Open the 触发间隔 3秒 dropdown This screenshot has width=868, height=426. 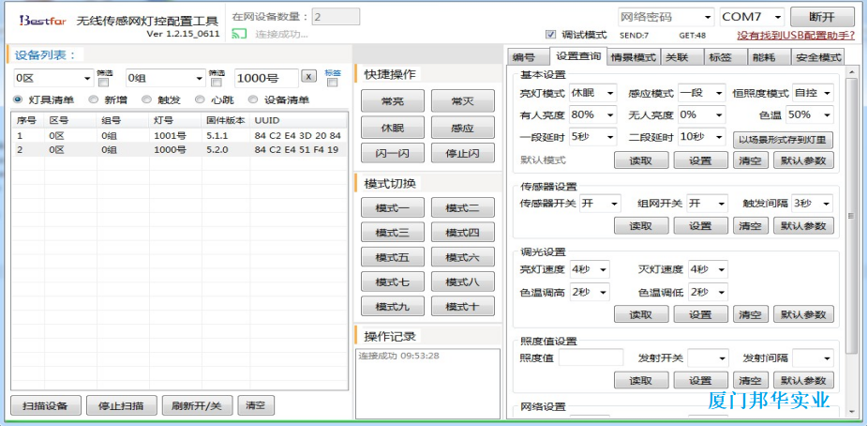pyautogui.click(x=813, y=204)
